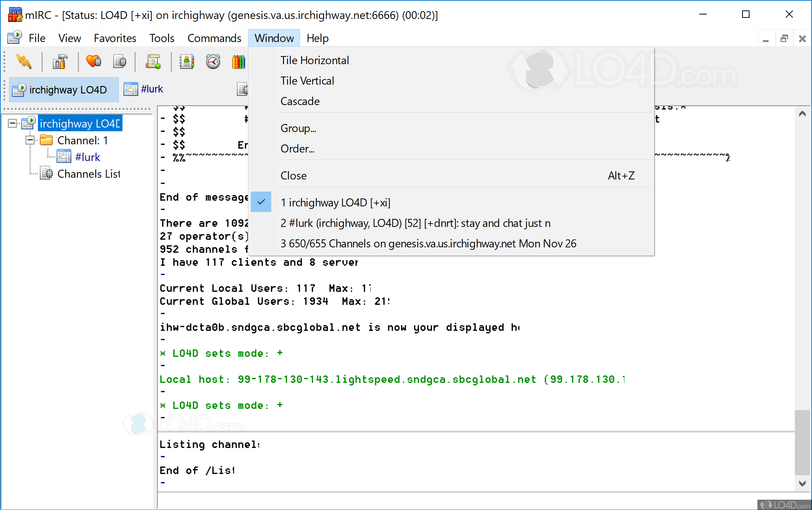Select Close Alt+Z menu entry
This screenshot has height=510, width=812.
(x=451, y=175)
